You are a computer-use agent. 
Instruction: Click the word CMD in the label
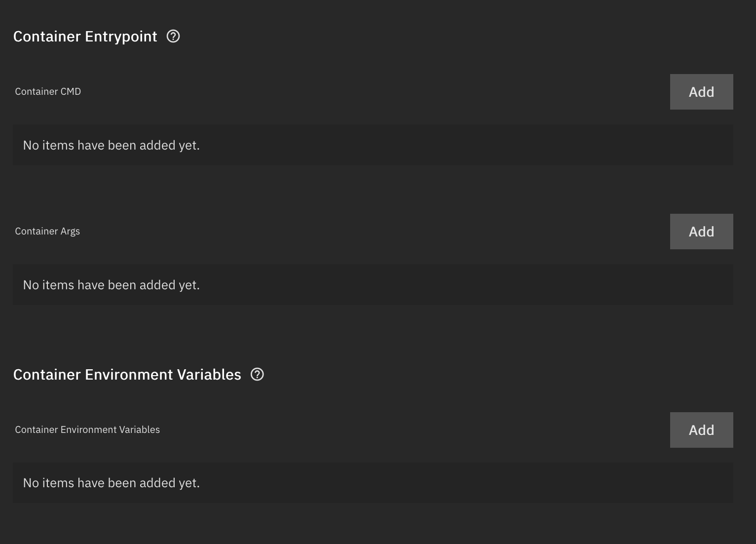point(71,91)
